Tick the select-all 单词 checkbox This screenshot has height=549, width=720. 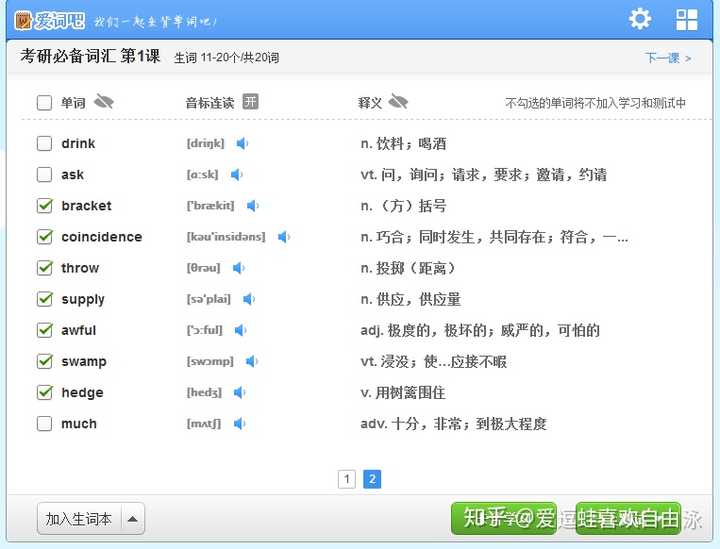[x=44, y=102]
